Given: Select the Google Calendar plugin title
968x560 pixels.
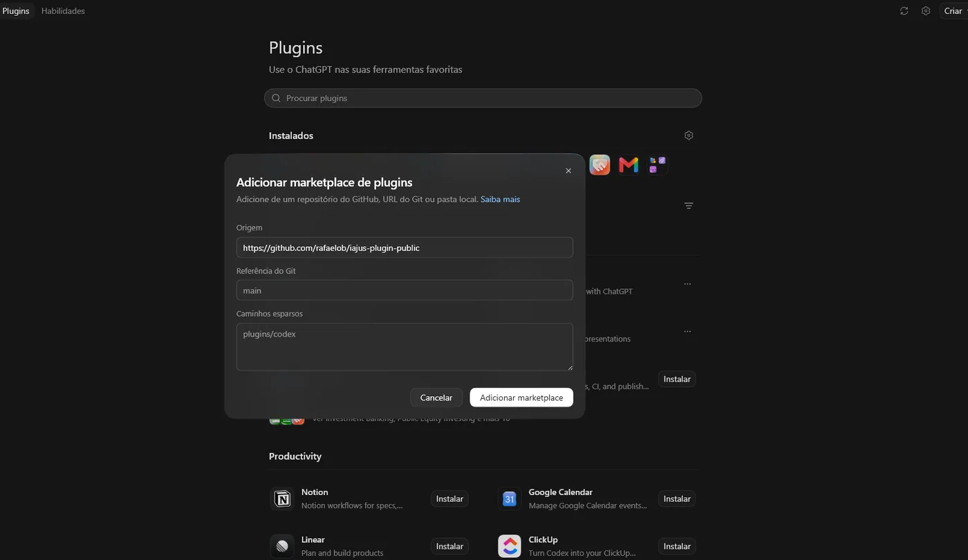Looking at the screenshot, I should 561,492.
